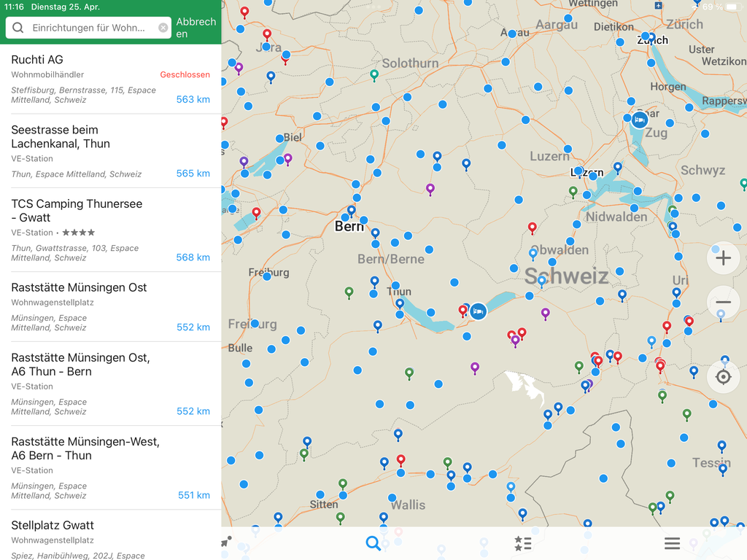Viewport: 747px width, 560px height.
Task: Select Raststätte Münsingen-West, A6 Bern - Thun
Action: (111, 467)
